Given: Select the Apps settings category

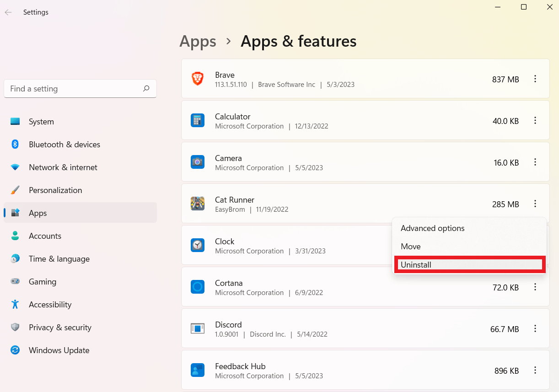Looking at the screenshot, I should pos(80,213).
